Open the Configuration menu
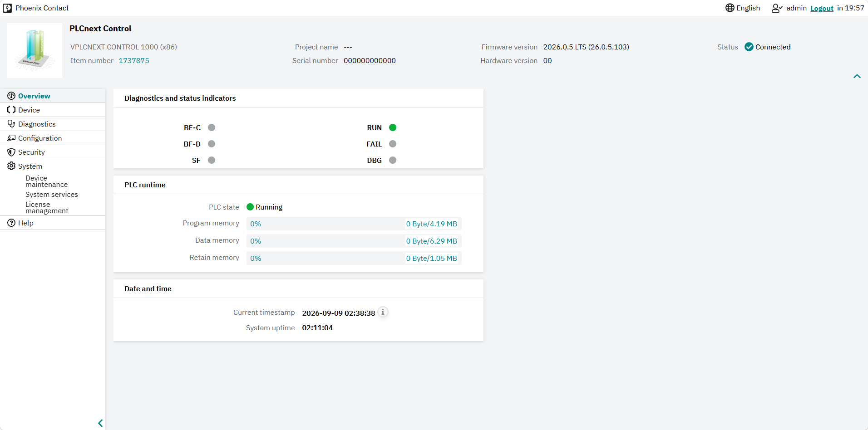 53,138
